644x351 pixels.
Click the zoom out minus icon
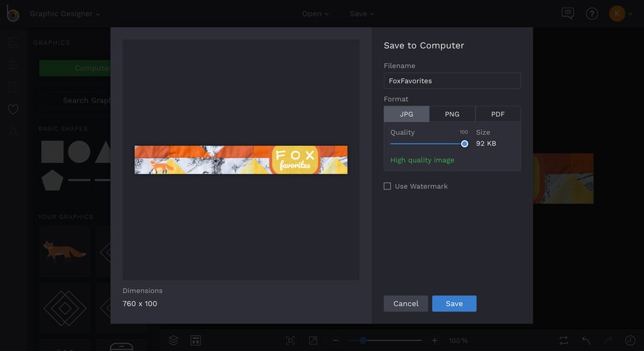(x=336, y=340)
